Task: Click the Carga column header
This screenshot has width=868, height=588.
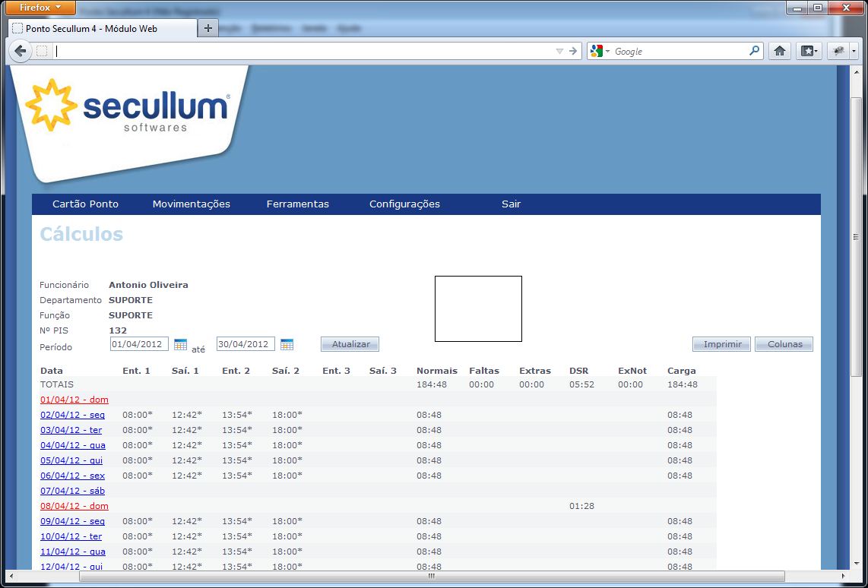Action: (x=682, y=371)
